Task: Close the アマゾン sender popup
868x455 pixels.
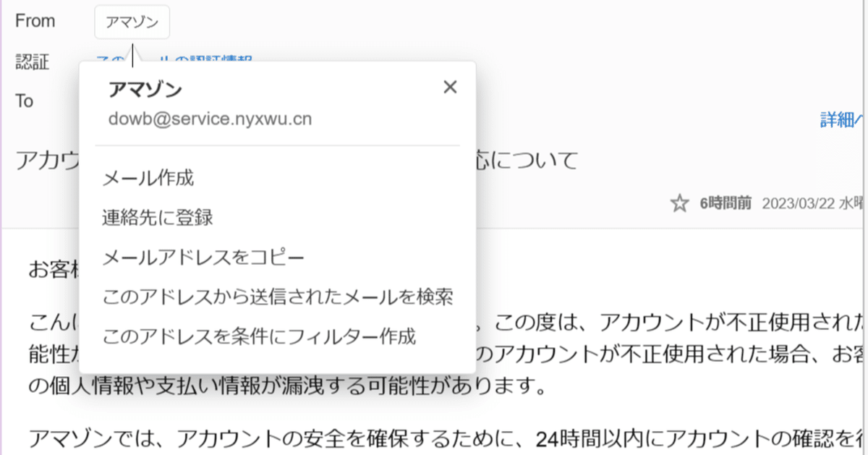Action: (x=450, y=88)
